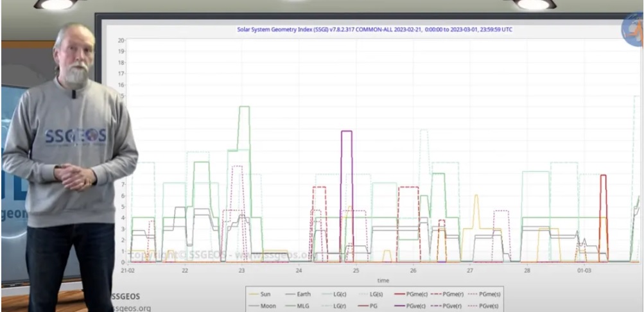Click the PG legend marker
This screenshot has width=644, height=312.
click(x=365, y=306)
